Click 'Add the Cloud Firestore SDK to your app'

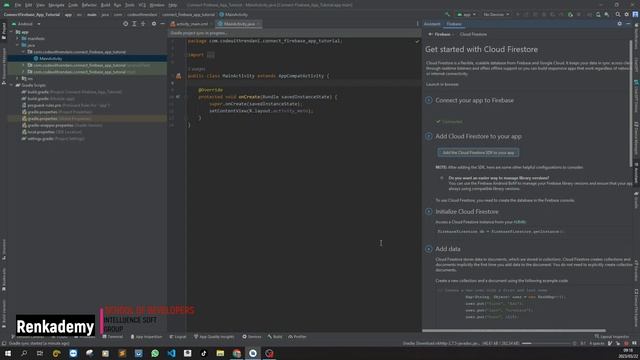[x=478, y=153]
